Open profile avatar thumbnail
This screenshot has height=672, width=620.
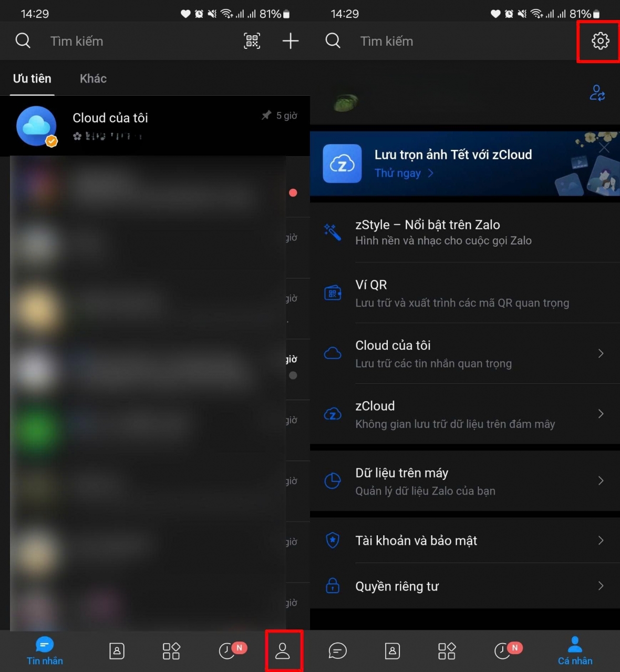(x=346, y=101)
